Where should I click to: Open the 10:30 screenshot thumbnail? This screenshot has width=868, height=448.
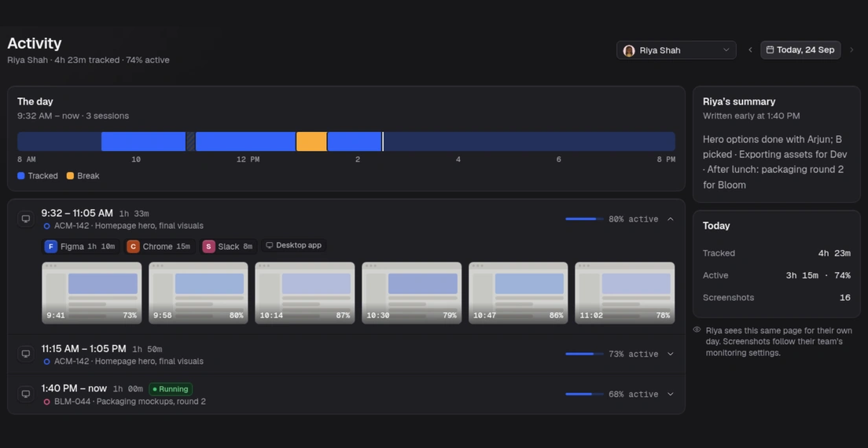[x=412, y=293]
